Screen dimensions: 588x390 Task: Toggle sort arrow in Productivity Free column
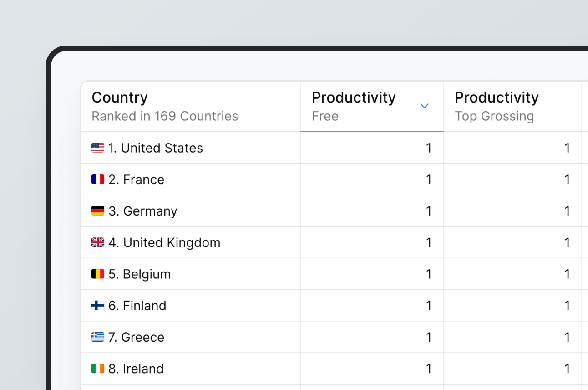click(x=424, y=106)
